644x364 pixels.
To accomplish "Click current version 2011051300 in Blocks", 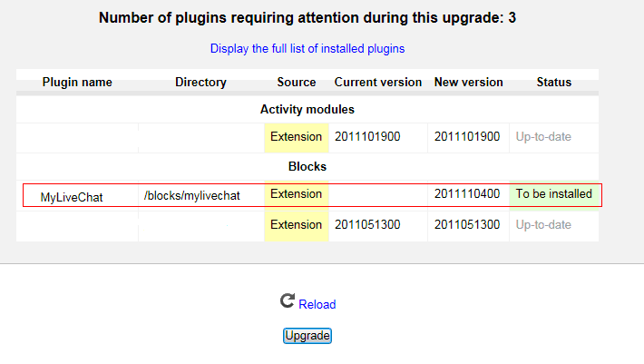I will [367, 224].
